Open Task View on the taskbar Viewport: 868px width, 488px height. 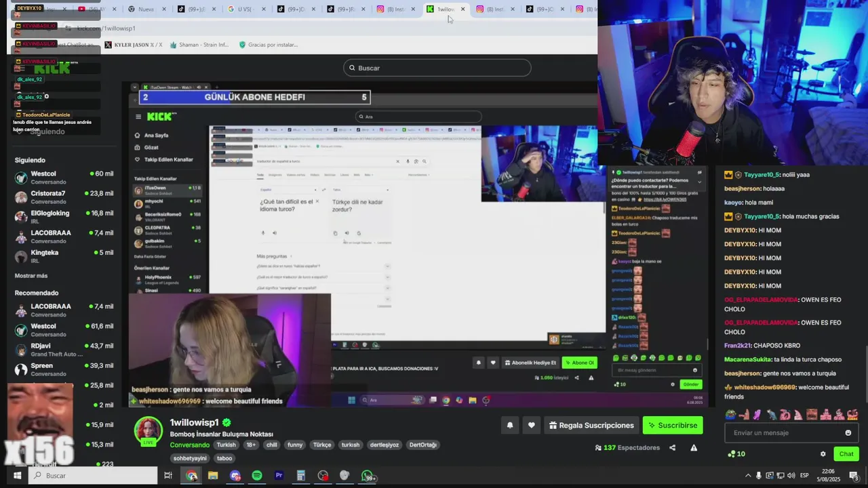click(x=168, y=476)
